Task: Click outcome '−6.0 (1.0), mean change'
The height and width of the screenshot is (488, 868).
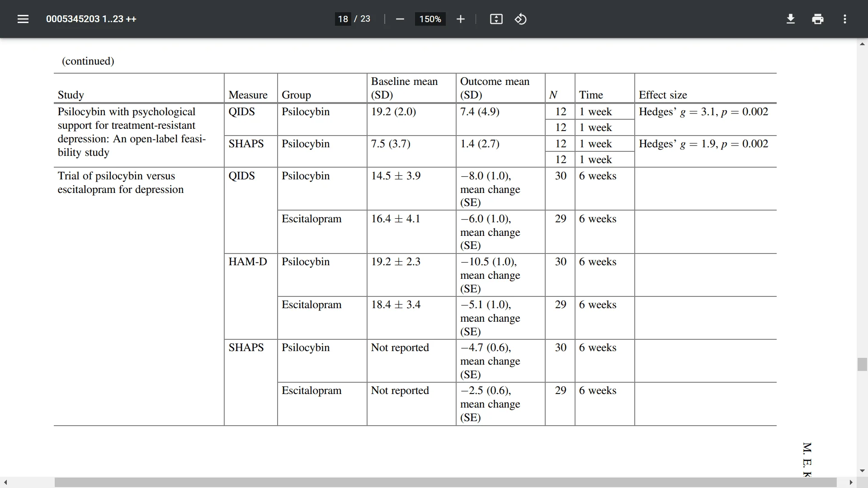Action: click(x=490, y=225)
